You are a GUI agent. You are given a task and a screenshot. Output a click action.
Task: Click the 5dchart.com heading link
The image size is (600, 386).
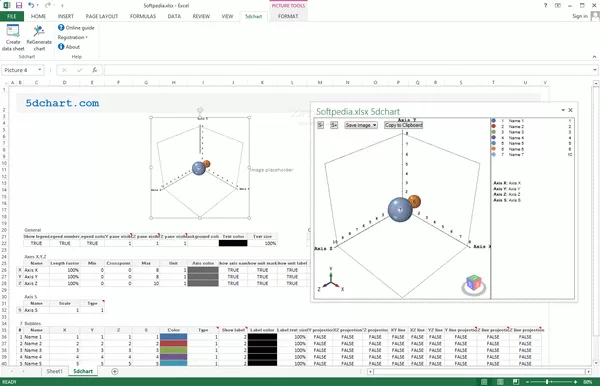click(x=62, y=103)
